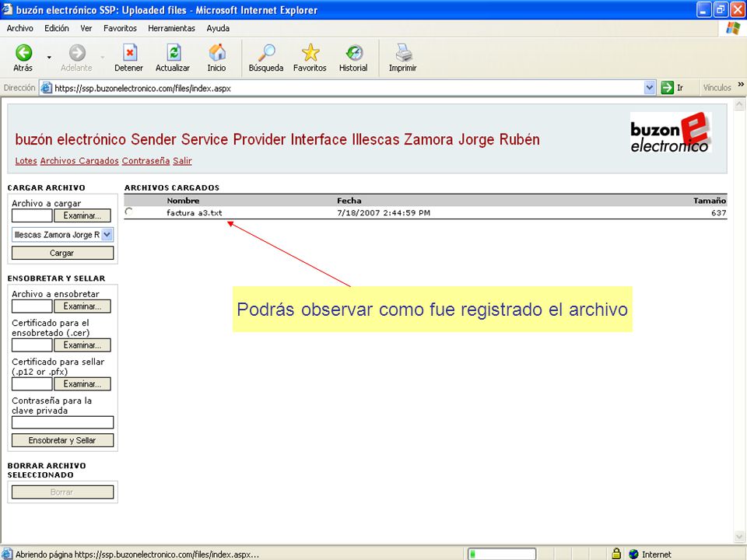Click the factura a3.txt file name

(x=194, y=213)
